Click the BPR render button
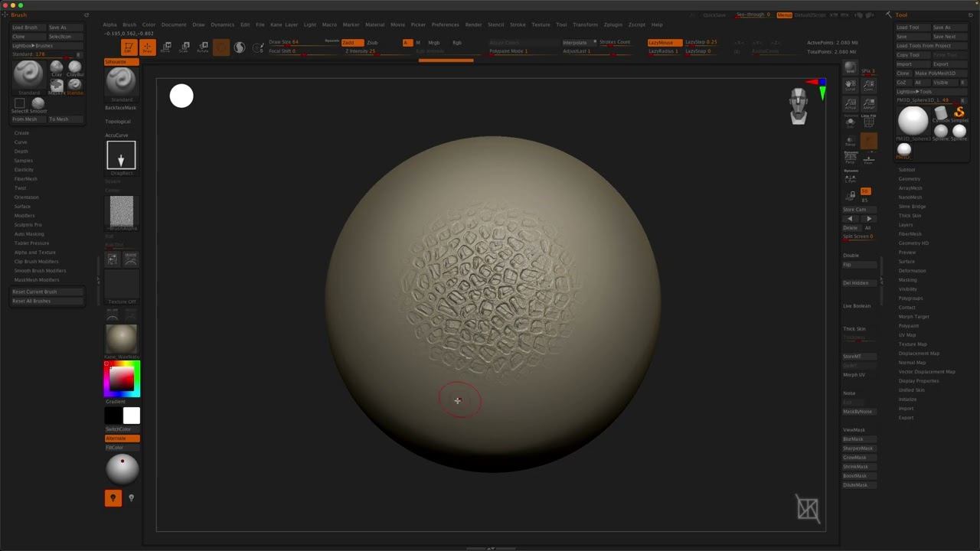 click(851, 69)
